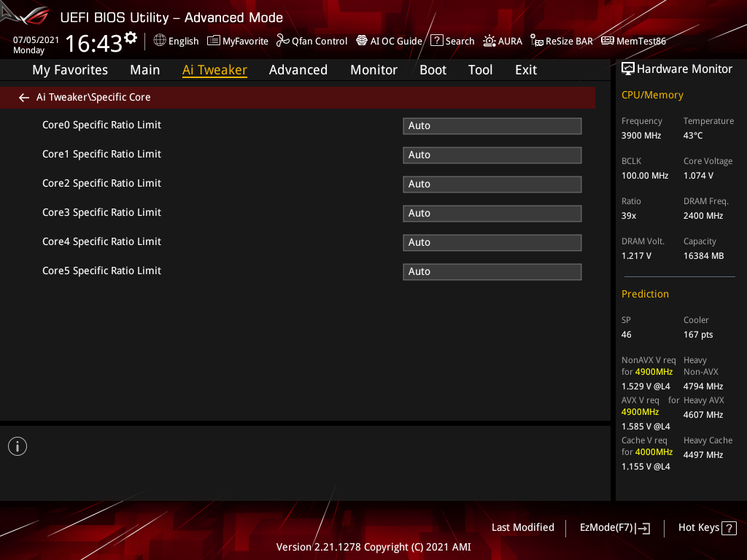Viewport: 747px width, 560px height.
Task: Open Search question-mark icon
Action: [x=437, y=41]
